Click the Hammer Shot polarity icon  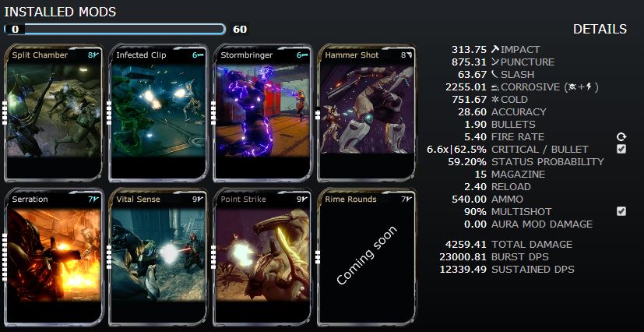click(409, 55)
